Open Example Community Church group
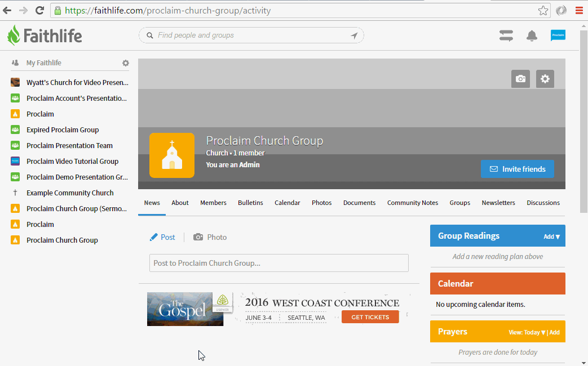This screenshot has width=588, height=366. [70, 193]
